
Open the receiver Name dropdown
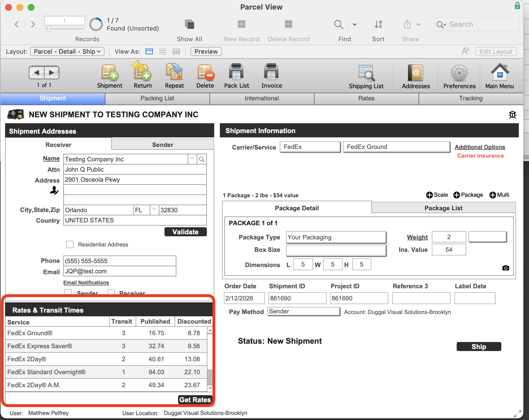[192, 159]
